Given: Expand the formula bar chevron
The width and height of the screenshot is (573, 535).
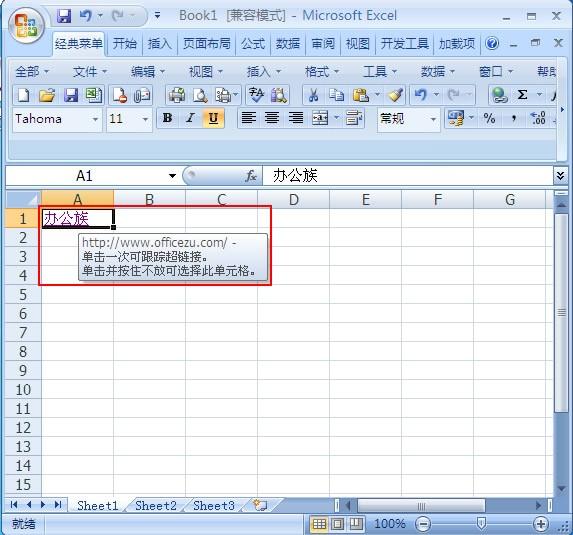Looking at the screenshot, I should tap(560, 176).
